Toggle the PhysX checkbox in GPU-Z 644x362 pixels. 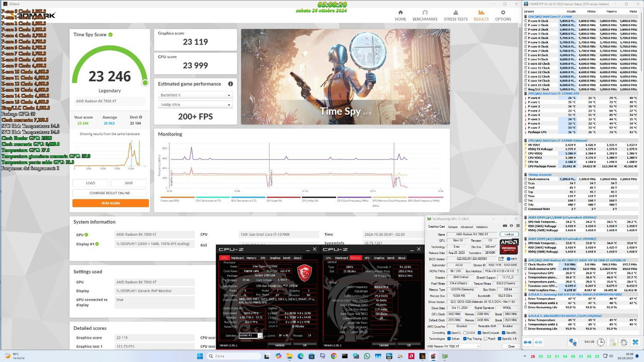[486, 339]
